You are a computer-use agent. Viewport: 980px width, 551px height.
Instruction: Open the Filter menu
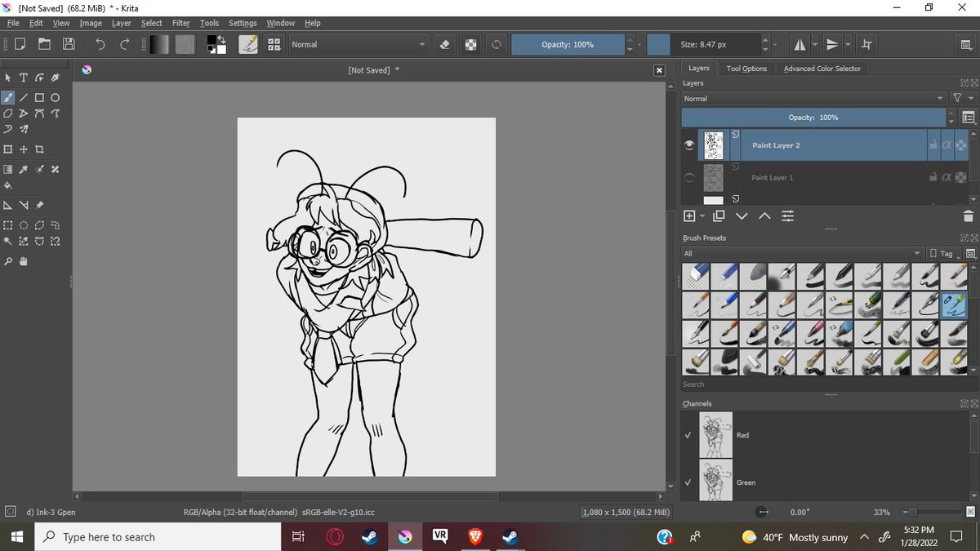point(181,23)
